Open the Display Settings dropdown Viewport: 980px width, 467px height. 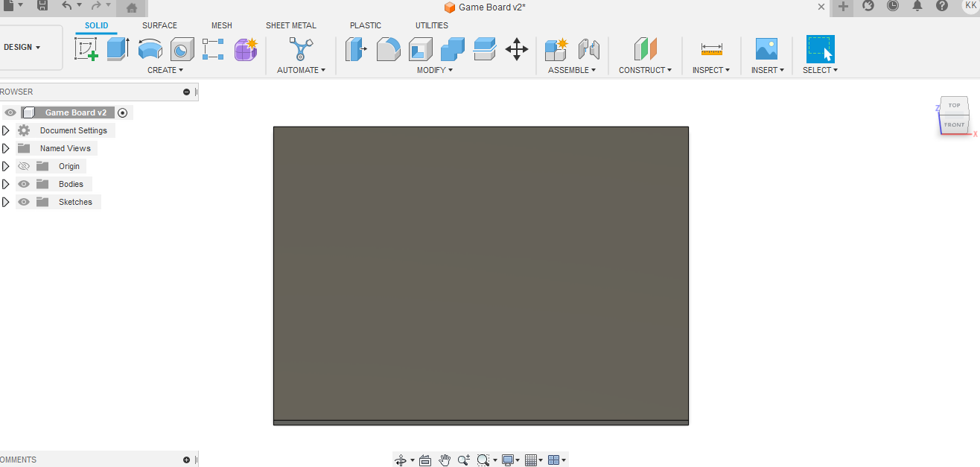coord(511,460)
